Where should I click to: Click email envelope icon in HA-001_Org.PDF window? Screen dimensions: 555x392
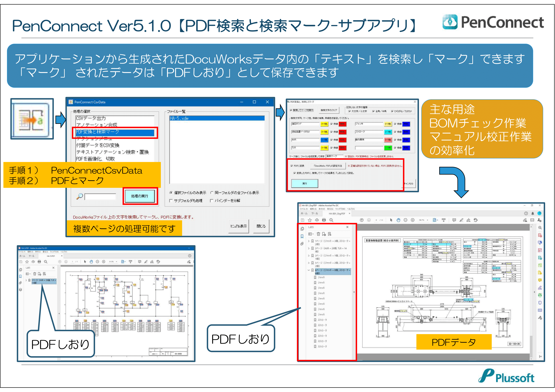click(532, 220)
